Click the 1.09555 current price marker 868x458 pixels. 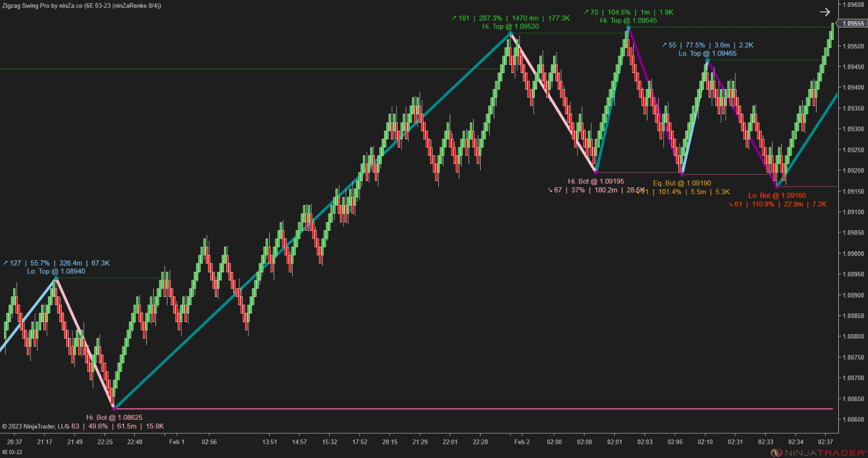(853, 24)
